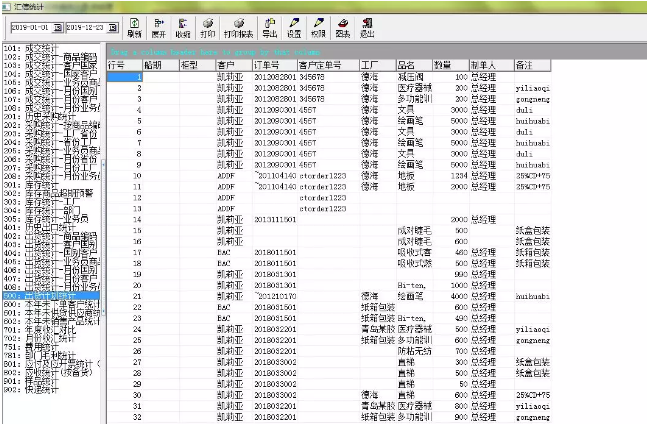This screenshot has width=649, height=427.
Task: Click the 导出 (export) toolbar icon
Action: tap(270, 28)
